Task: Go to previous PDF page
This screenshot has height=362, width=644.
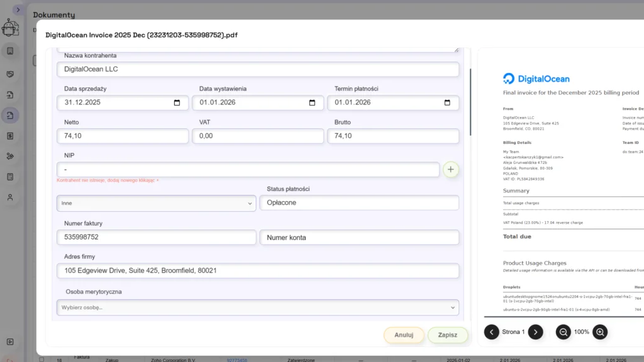Action: [x=492, y=332]
